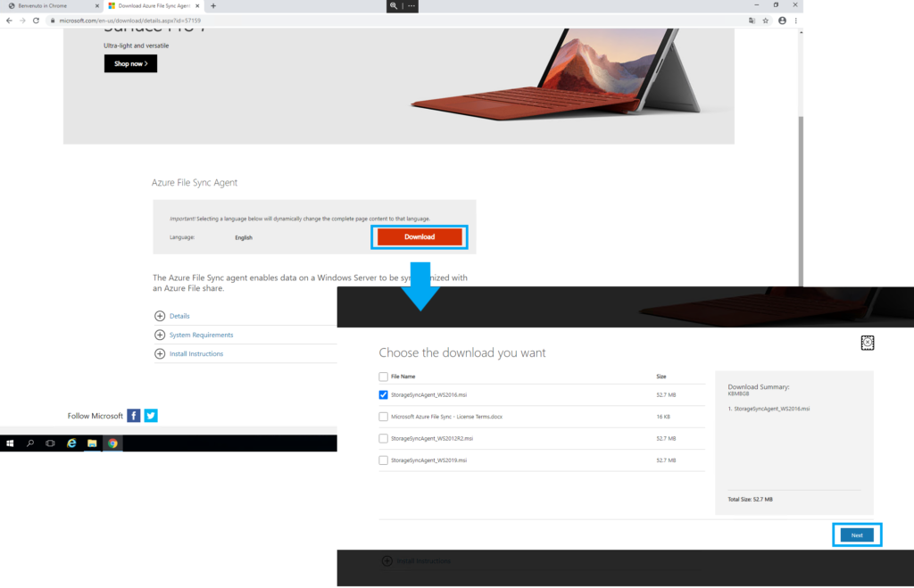This screenshot has width=914, height=588.
Task: Check StorageSyncAgent_WS2019.msi checkbox
Action: 383,460
